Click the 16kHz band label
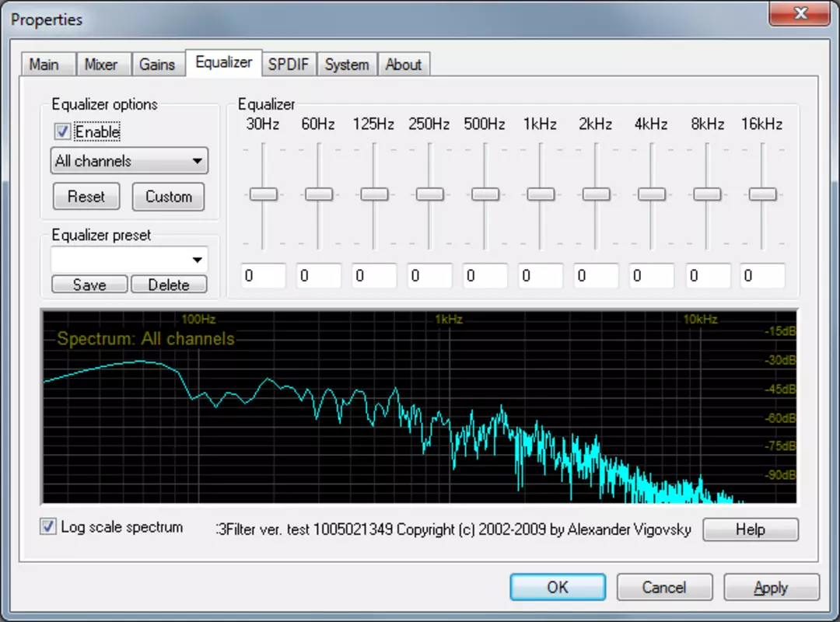The width and height of the screenshot is (840, 622). [761, 124]
